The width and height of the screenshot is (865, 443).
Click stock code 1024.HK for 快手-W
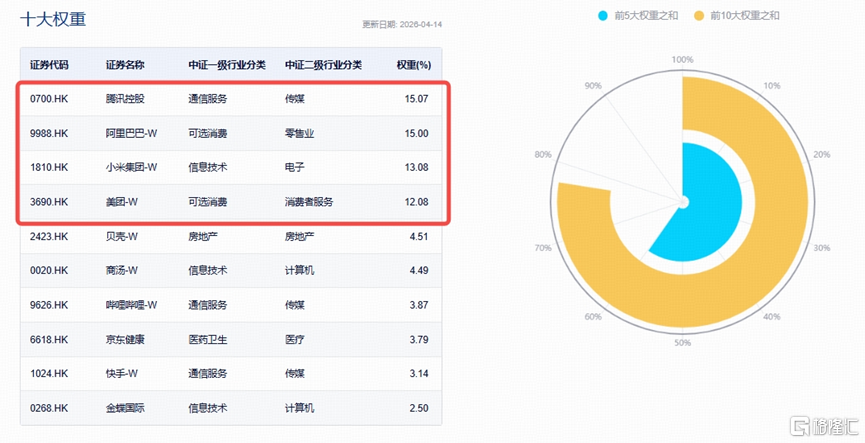49,373
